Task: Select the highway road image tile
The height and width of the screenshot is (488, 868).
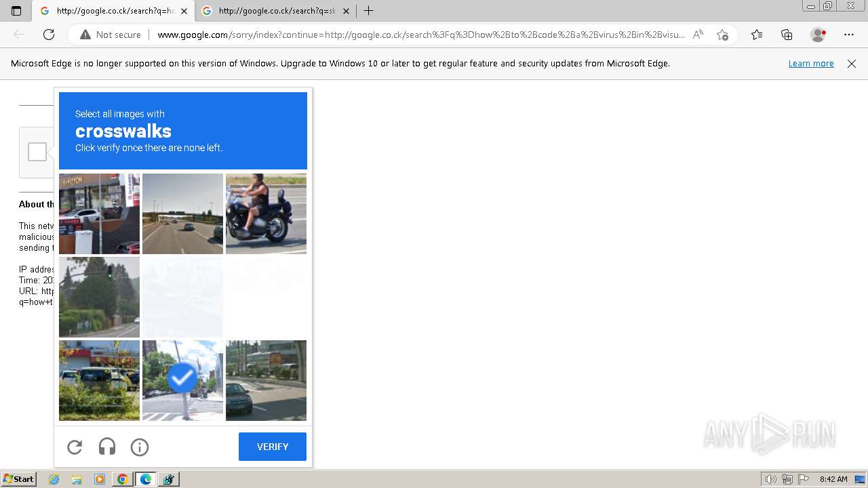Action: [x=182, y=213]
